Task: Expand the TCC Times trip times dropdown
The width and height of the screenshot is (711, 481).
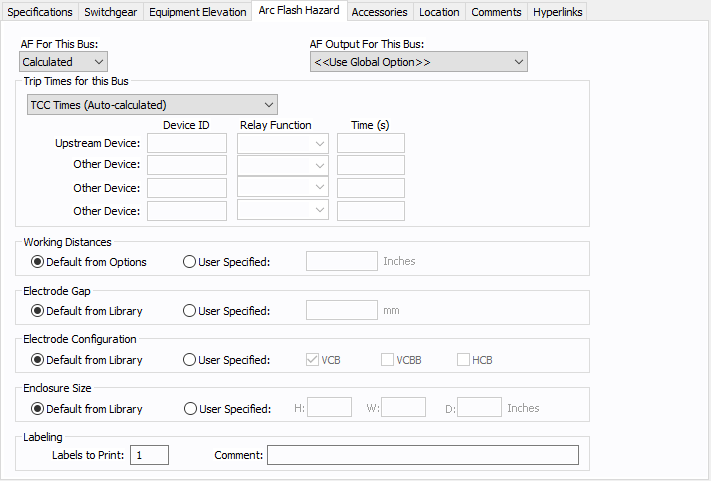Action: (x=153, y=105)
